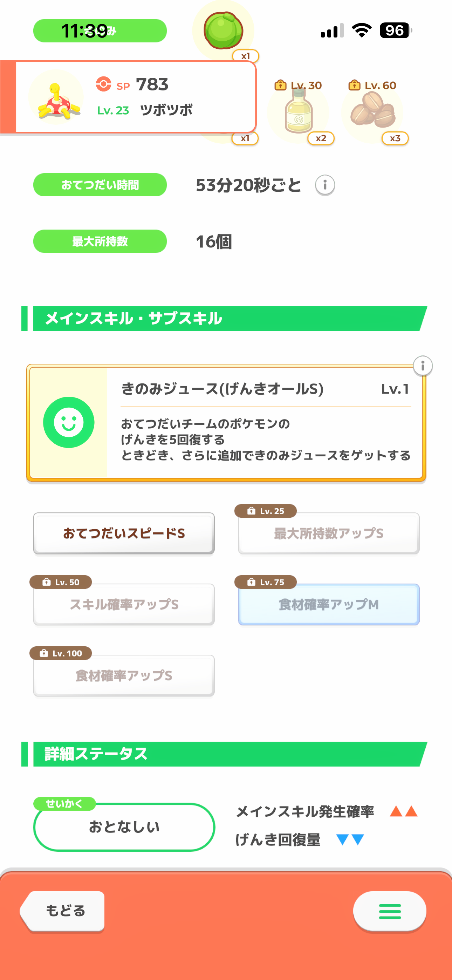The height and width of the screenshot is (980, 452).
Task: Select locked 食材確率アップS Lv. 100 skill
Action: [x=124, y=676]
